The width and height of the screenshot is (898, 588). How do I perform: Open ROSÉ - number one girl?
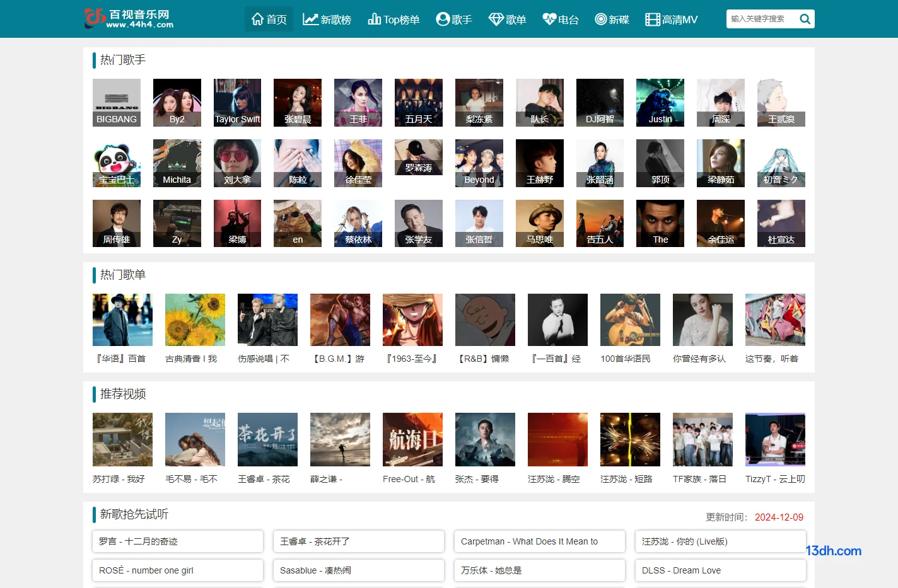(178, 570)
